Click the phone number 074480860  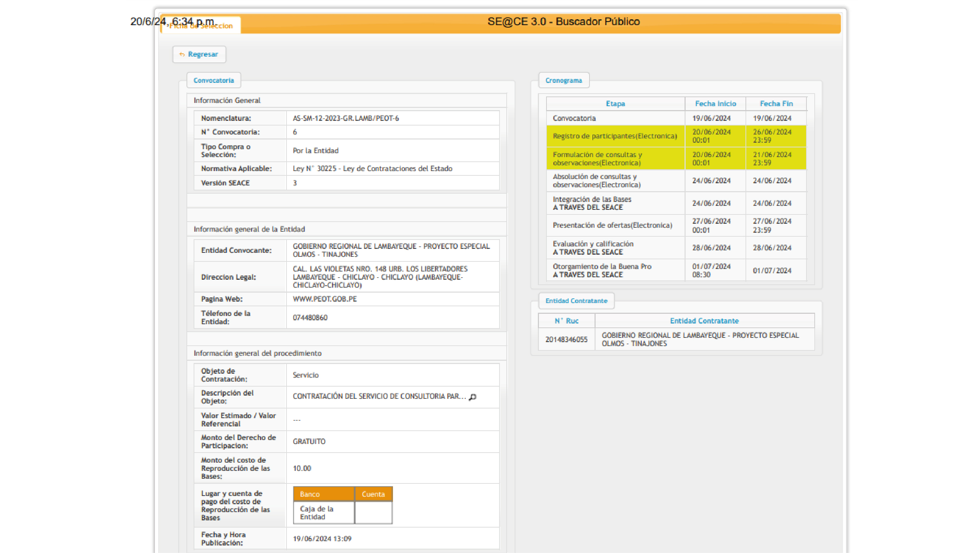point(310,318)
